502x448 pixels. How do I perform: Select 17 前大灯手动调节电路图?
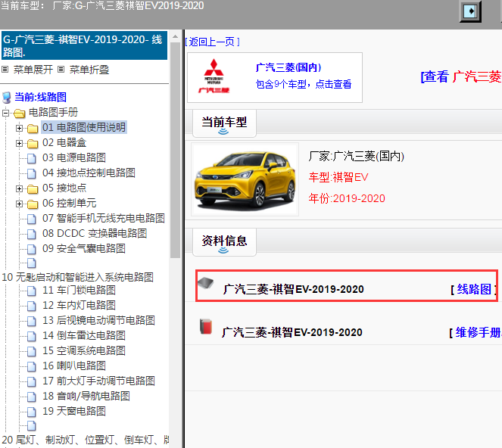[x=98, y=381]
